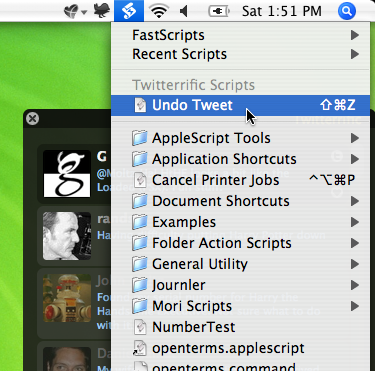Open the battery power status menu
375x371 pixels.
point(219,12)
